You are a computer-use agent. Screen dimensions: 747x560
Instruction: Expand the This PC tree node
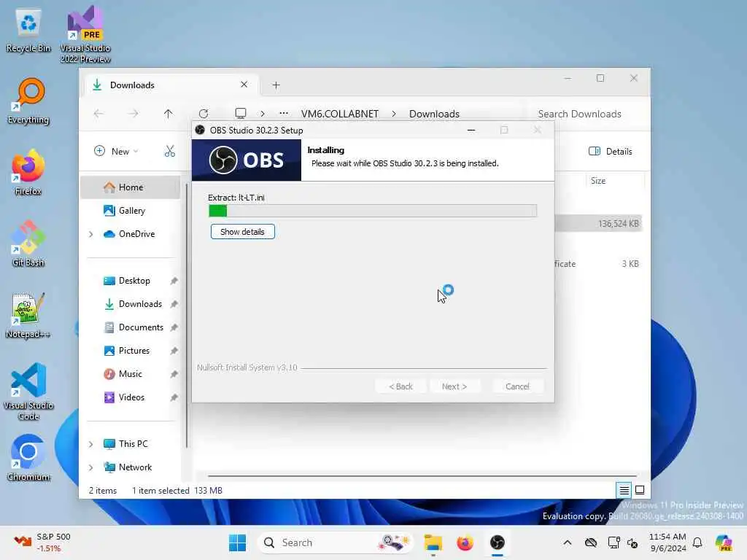pos(91,444)
